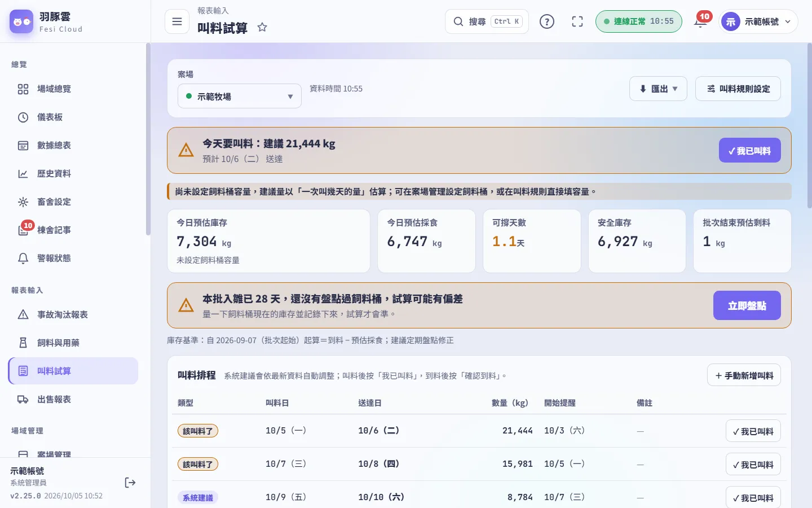Image resolution: width=812 pixels, height=508 pixels.
Task: Click the main page vertical scrollbar
Action: (x=810, y=125)
